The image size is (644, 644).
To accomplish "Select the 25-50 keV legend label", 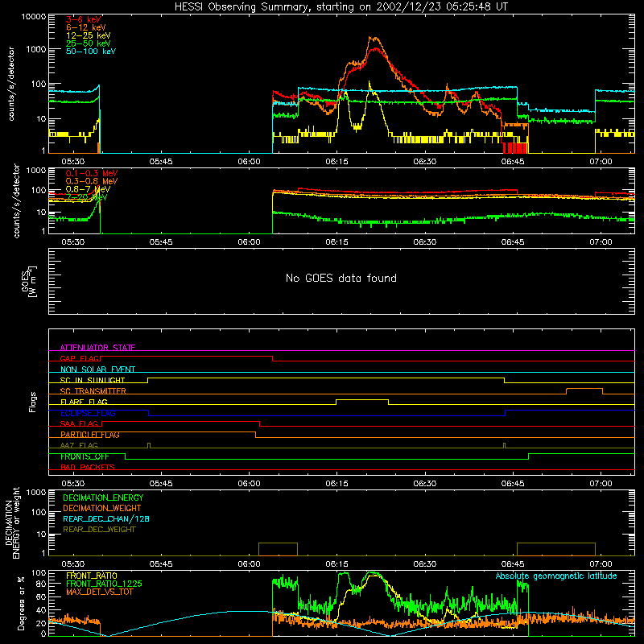I will click(89, 43).
